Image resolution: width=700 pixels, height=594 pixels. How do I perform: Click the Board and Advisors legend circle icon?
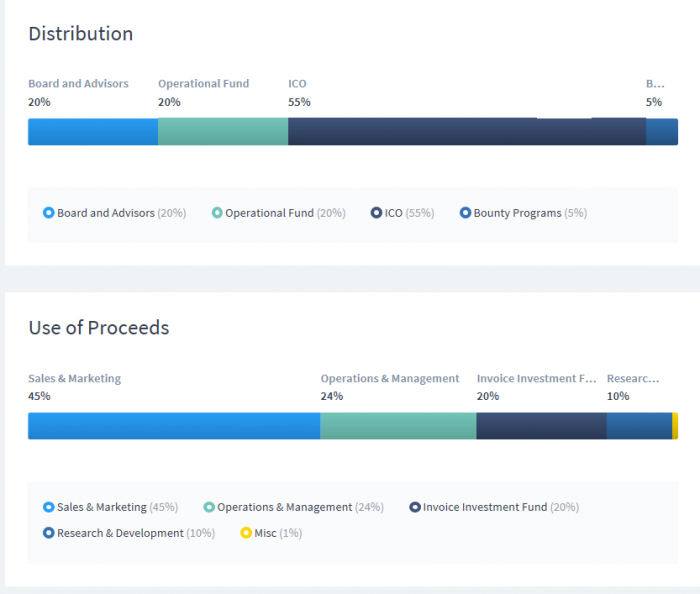click(49, 213)
